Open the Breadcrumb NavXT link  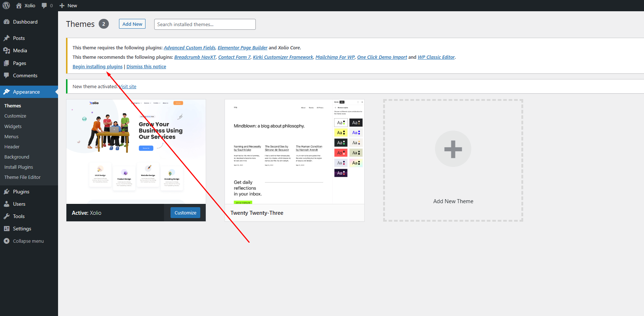195,57
